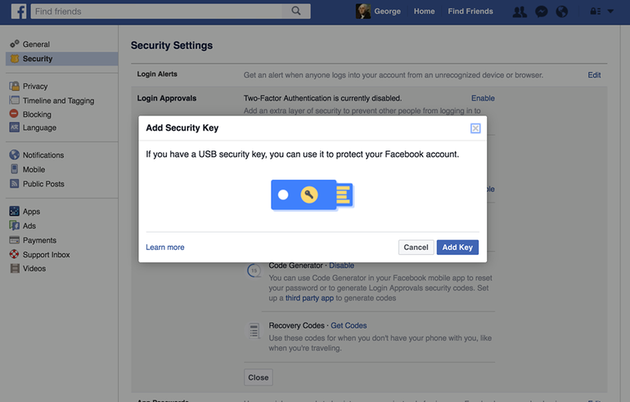
Task: Follow the Learn more link
Action: 165,247
